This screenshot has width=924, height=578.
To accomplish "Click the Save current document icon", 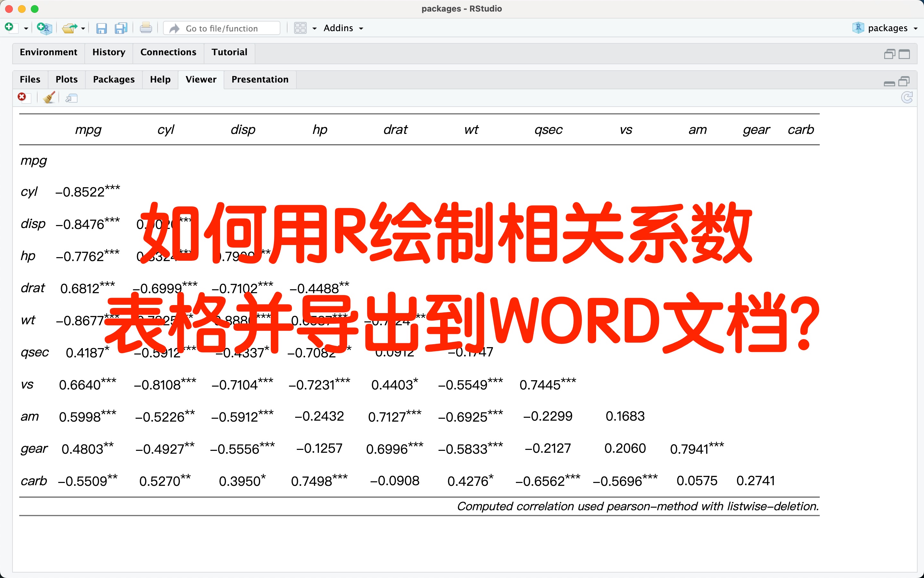I will click(101, 28).
